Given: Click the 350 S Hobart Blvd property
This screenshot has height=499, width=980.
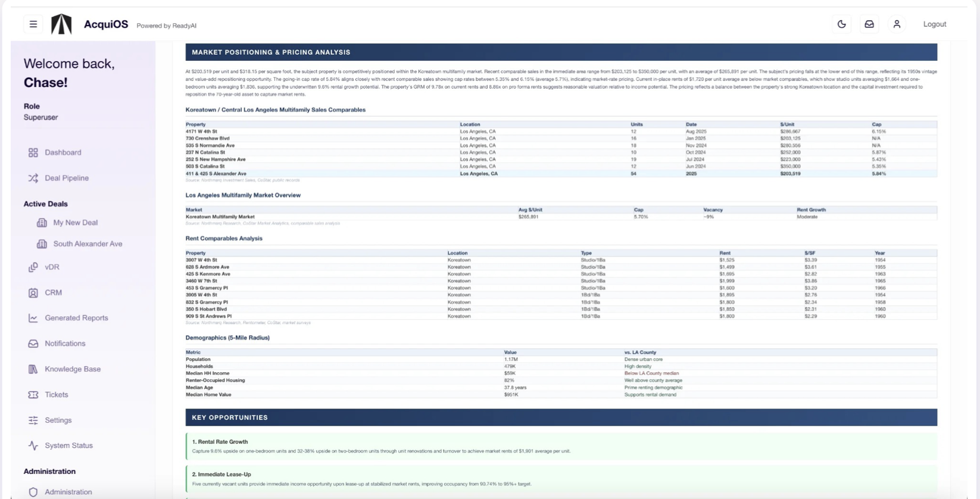Looking at the screenshot, I should tap(206, 310).
